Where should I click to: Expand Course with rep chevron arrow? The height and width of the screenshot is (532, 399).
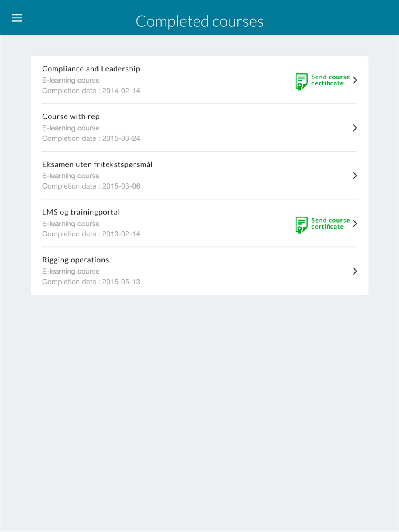pyautogui.click(x=355, y=128)
